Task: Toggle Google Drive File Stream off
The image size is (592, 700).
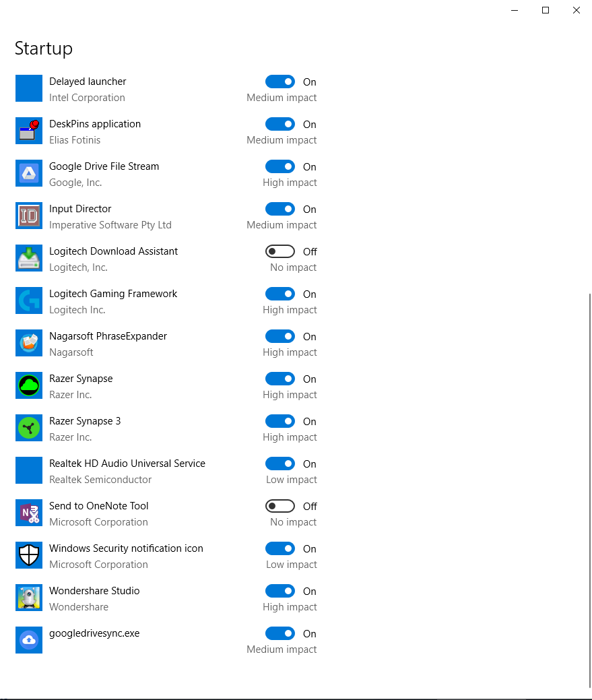Action: click(280, 166)
